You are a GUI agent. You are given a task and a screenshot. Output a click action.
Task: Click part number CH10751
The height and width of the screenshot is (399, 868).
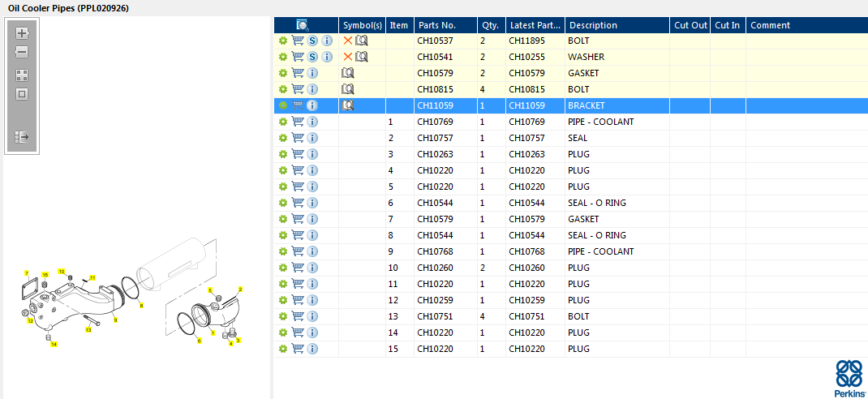tap(435, 316)
